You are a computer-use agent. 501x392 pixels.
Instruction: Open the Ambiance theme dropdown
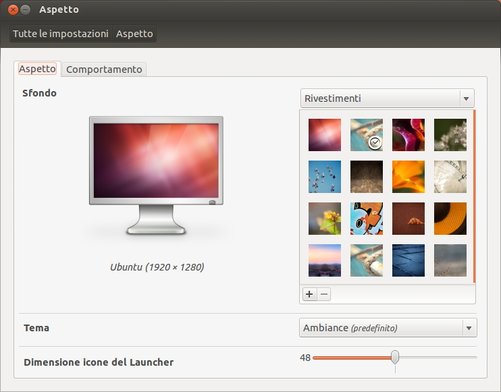[388, 328]
